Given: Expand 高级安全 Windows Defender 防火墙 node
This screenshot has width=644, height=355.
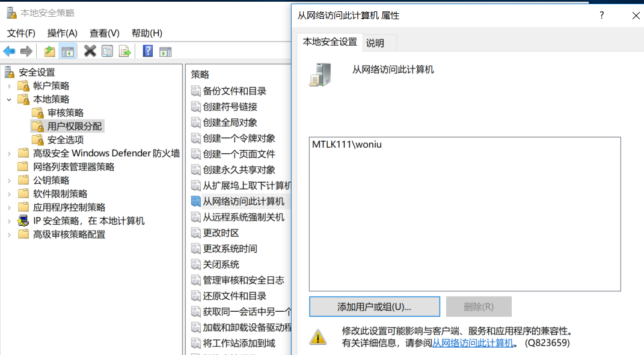Looking at the screenshot, I should 9,154.
